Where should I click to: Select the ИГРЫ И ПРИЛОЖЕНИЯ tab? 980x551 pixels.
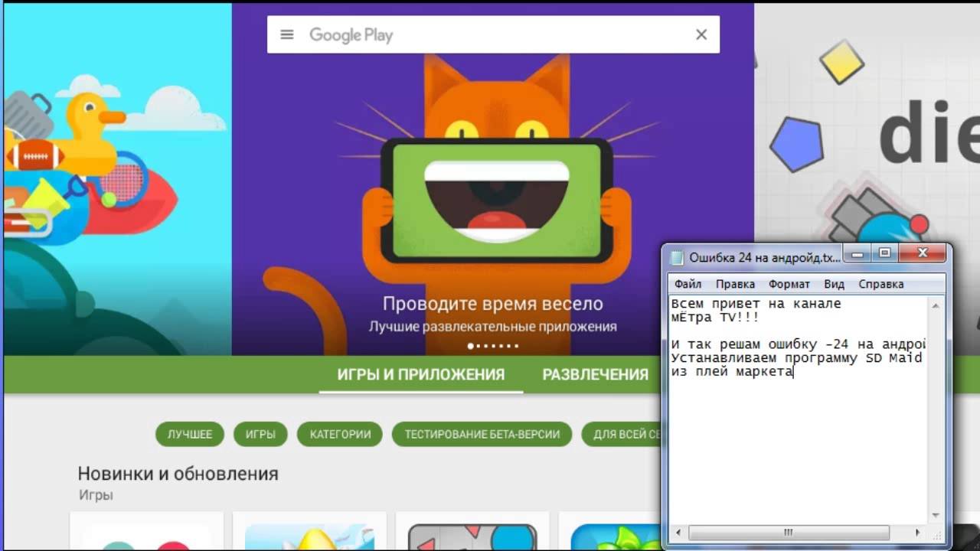tap(421, 374)
